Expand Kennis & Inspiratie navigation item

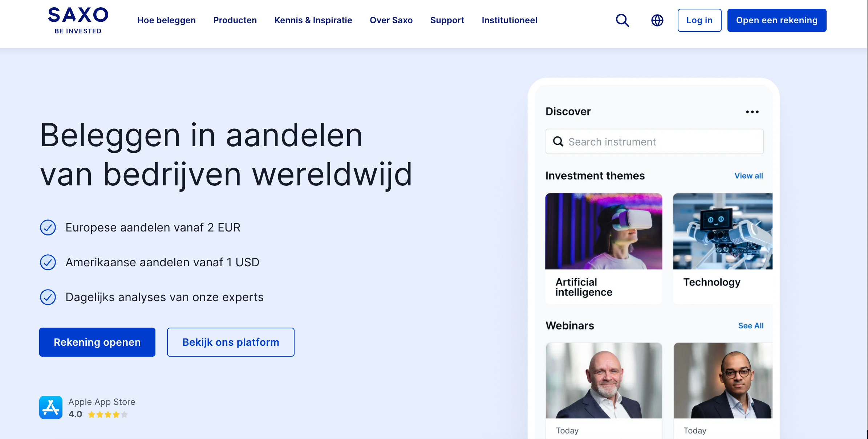tap(313, 20)
